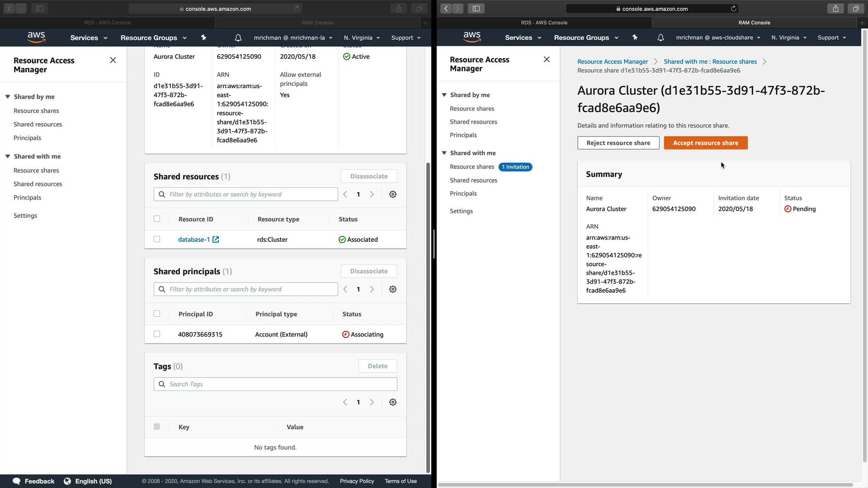The width and height of the screenshot is (868, 488).
Task: Switch to RDS - AWS Console tab on right
Action: [x=544, y=23]
